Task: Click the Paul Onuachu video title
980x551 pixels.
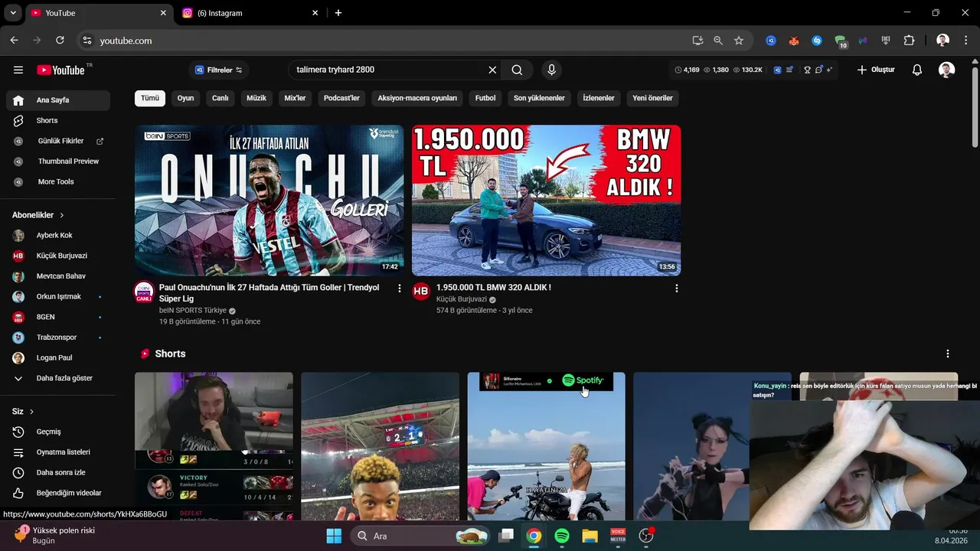Action: tap(269, 293)
